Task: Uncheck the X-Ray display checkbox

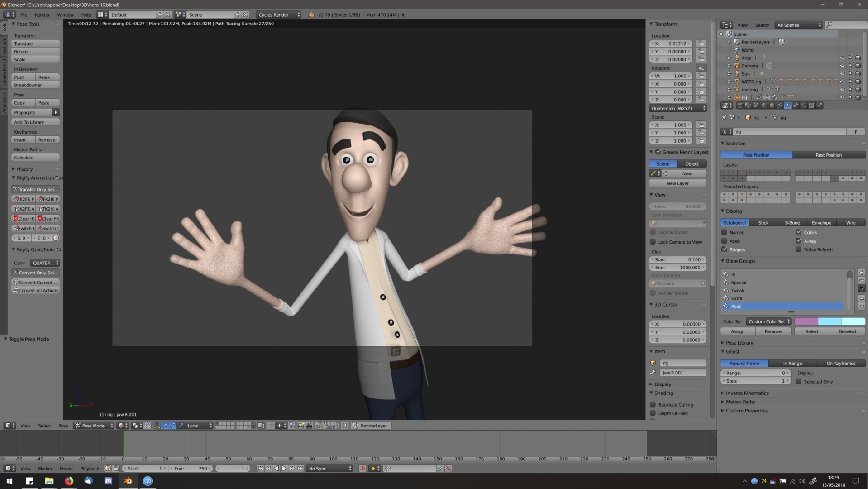Action: pos(799,241)
